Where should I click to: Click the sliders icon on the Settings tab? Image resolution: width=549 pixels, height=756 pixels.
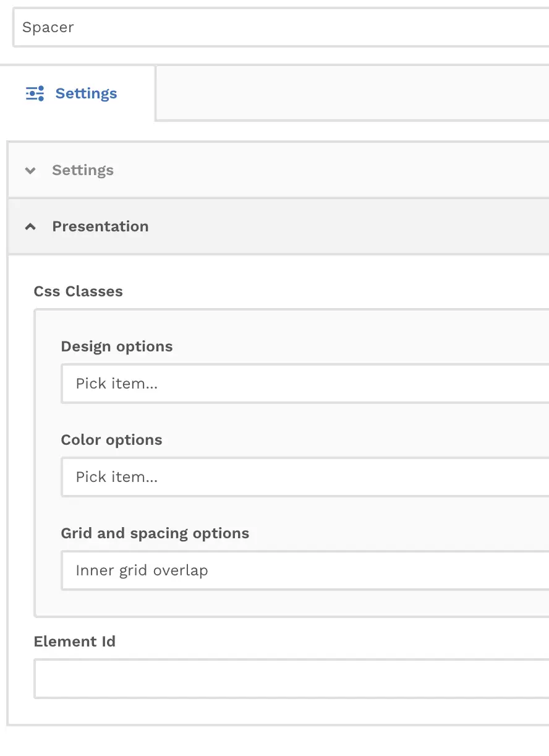coord(35,93)
